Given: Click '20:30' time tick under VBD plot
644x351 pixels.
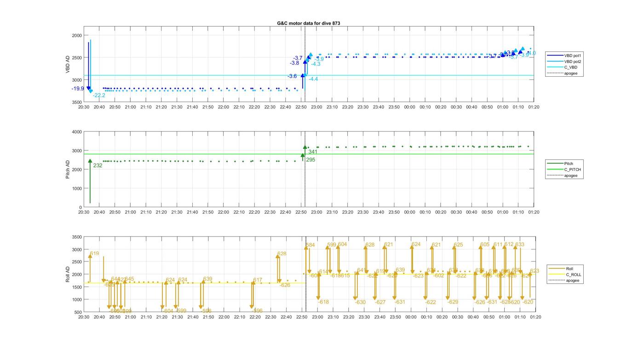Looking at the screenshot, I should tap(83, 107).
